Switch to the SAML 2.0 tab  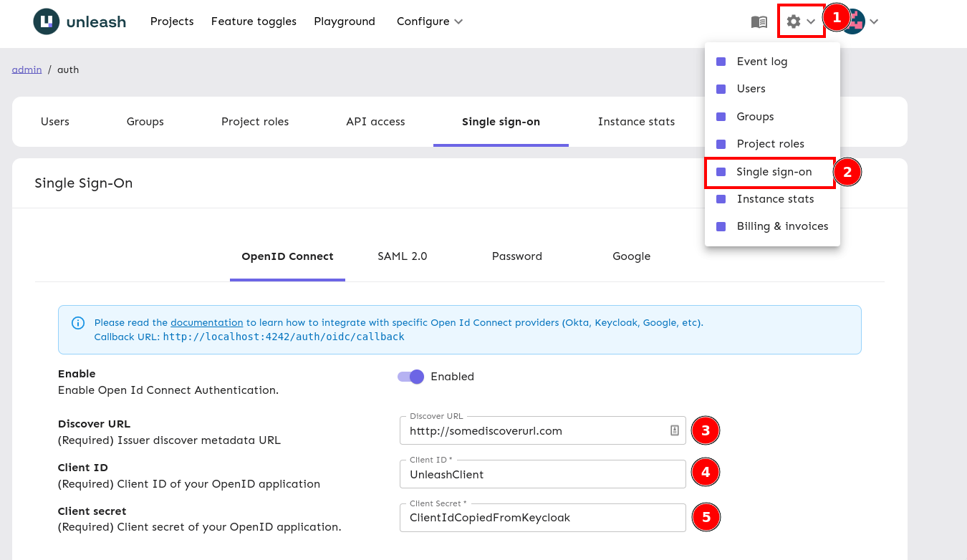click(x=402, y=256)
